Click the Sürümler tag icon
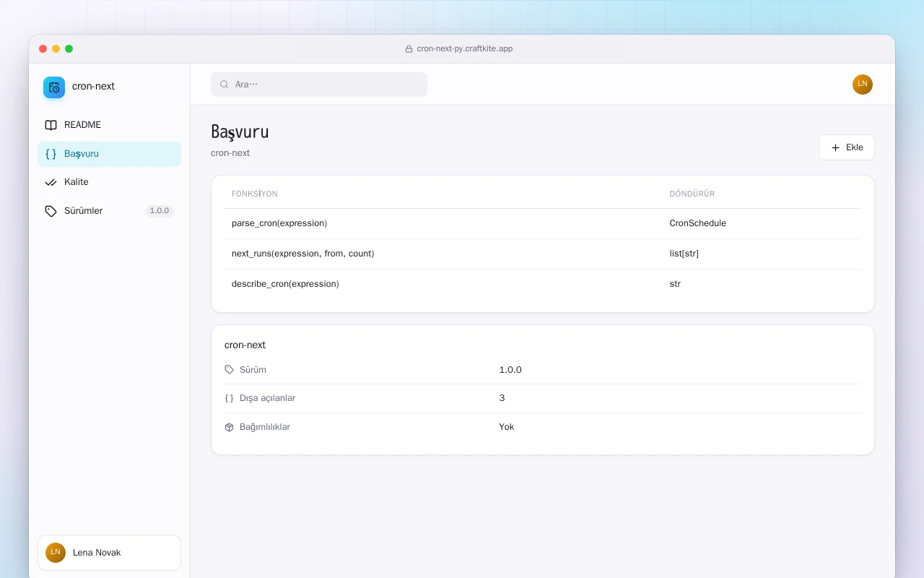Image resolution: width=924 pixels, height=578 pixels. point(51,211)
